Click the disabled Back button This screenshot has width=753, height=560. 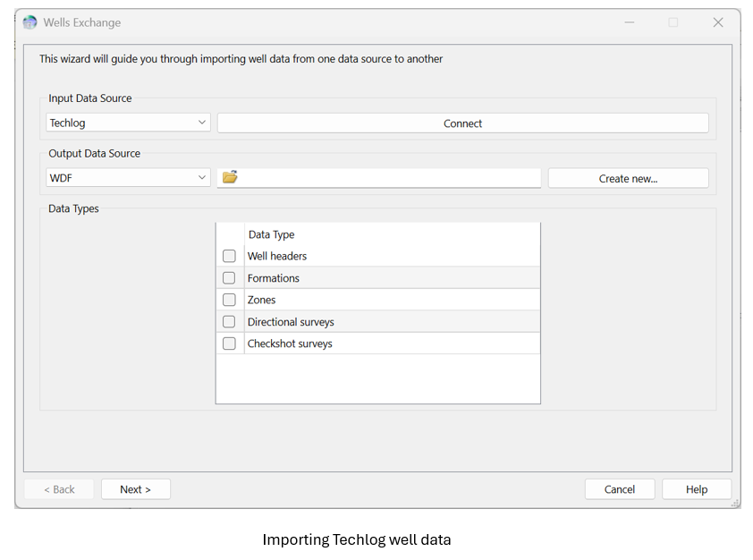point(59,489)
